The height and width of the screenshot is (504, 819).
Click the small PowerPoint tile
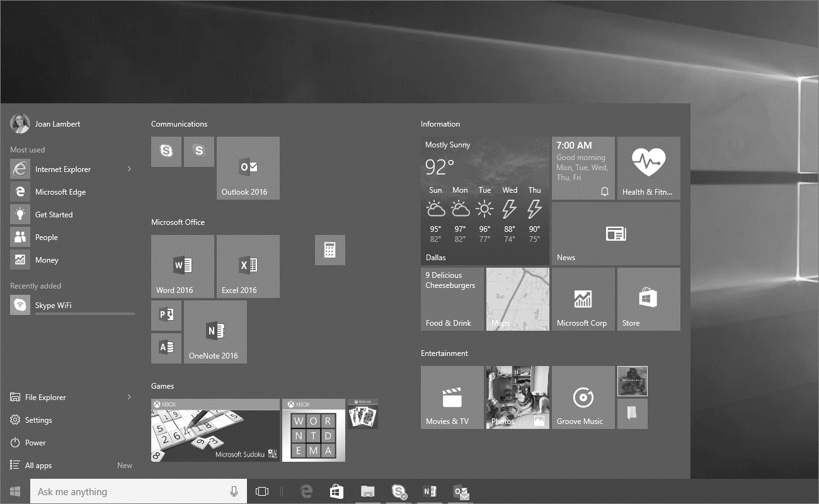tap(166, 316)
